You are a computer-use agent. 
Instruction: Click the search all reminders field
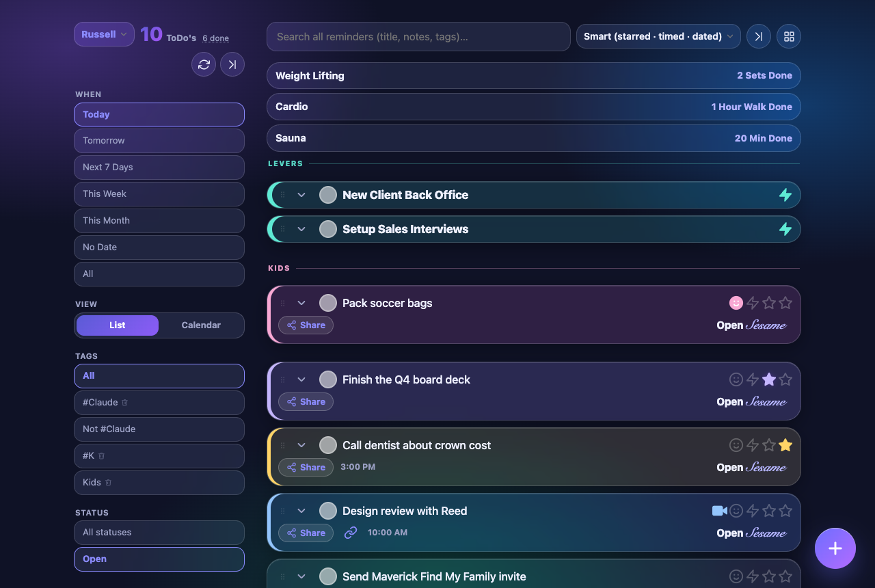coord(418,36)
